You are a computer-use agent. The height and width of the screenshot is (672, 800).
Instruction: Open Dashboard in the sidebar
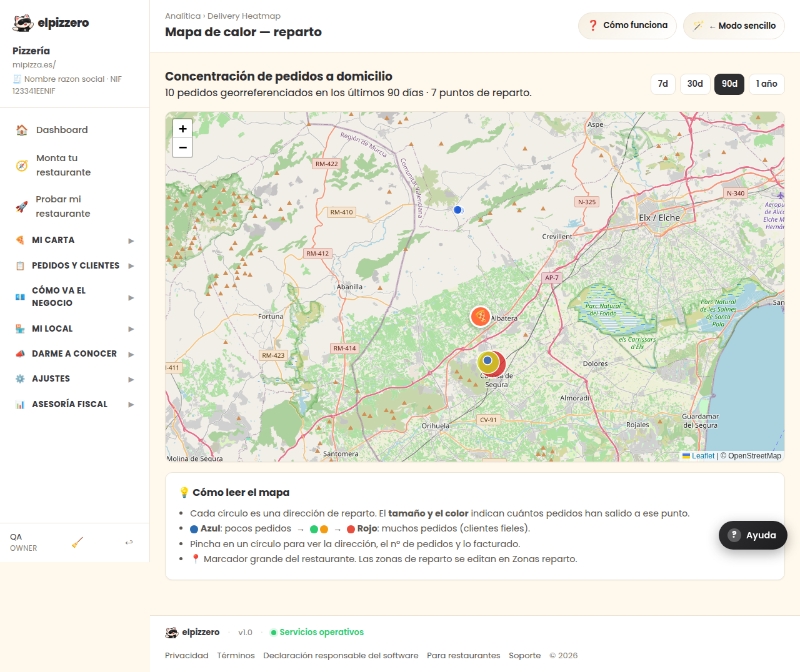pyautogui.click(x=75, y=130)
